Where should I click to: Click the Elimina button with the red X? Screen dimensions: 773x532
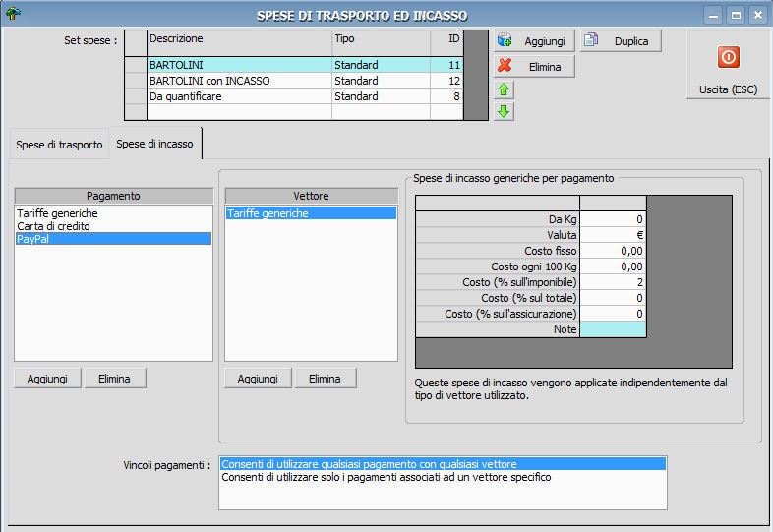coord(534,67)
